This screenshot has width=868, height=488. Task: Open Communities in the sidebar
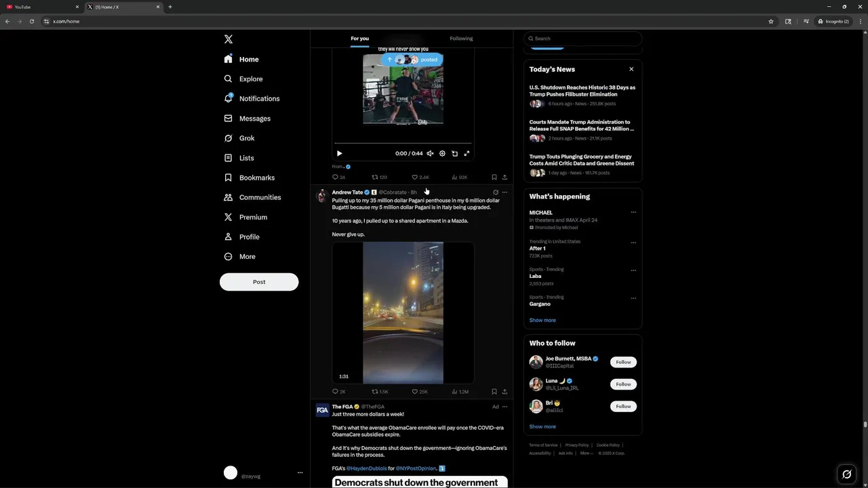pos(252,197)
